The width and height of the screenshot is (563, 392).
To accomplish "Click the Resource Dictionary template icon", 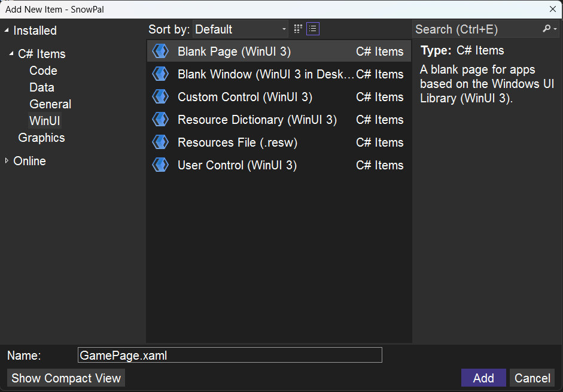I will (160, 120).
